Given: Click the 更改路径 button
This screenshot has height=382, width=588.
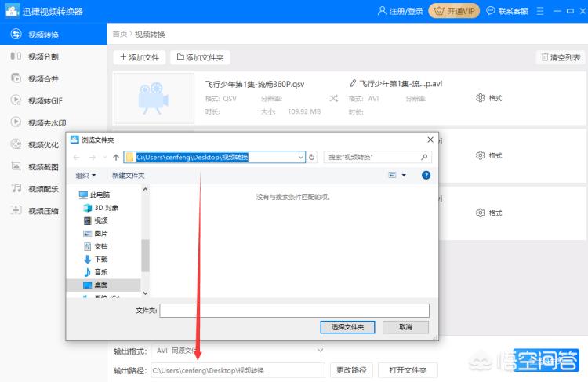Looking at the screenshot, I should tap(351, 370).
